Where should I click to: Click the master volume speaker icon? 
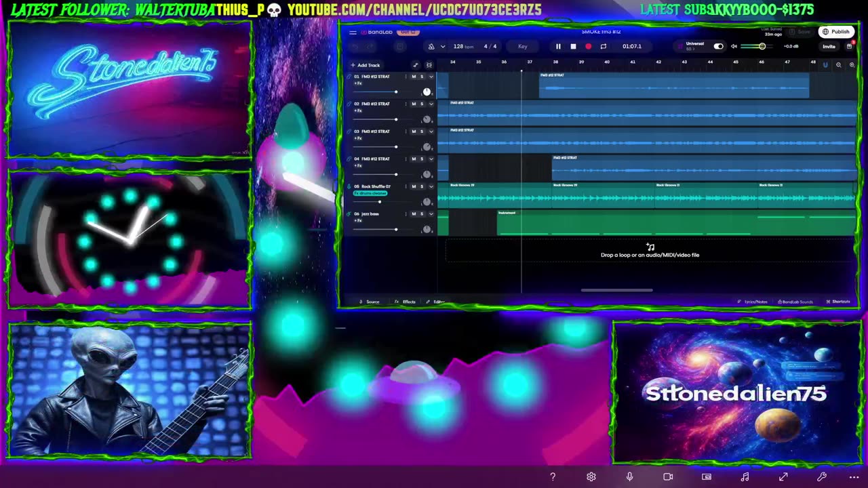click(734, 46)
